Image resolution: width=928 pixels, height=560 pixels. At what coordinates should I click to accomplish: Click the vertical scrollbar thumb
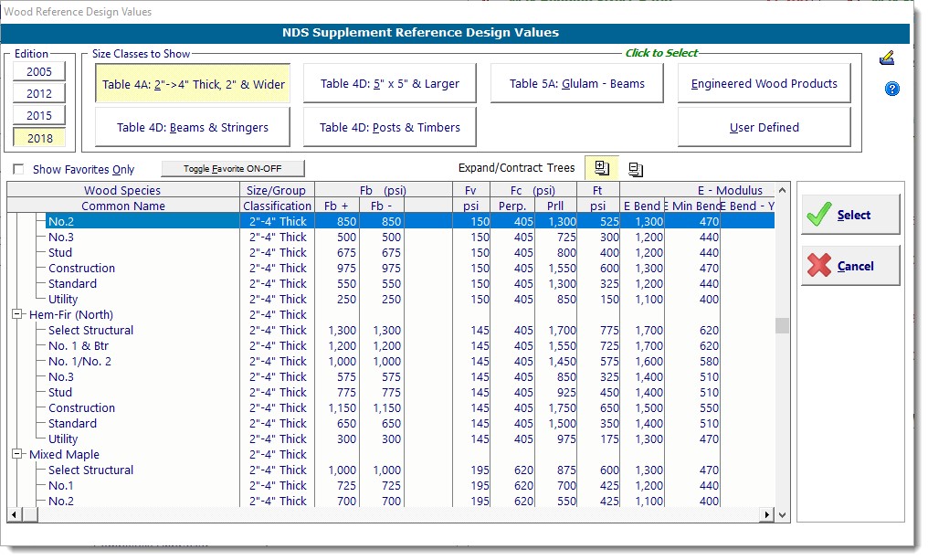click(x=782, y=326)
